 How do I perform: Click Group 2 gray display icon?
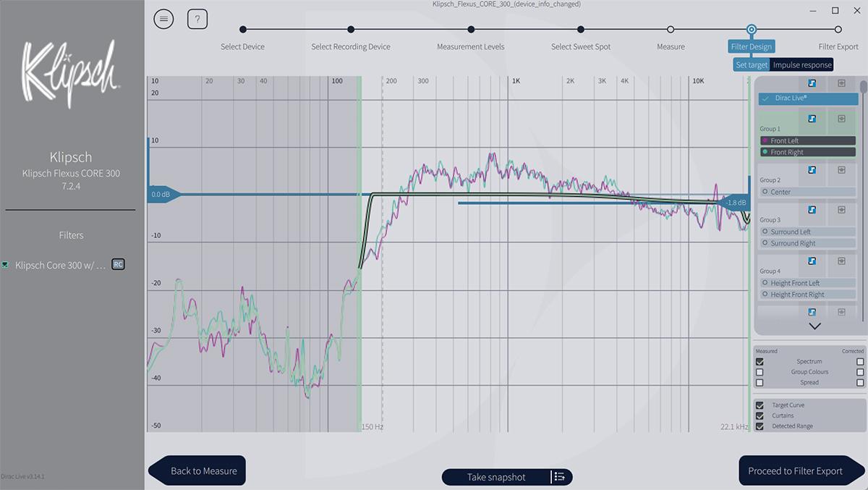tap(841, 170)
